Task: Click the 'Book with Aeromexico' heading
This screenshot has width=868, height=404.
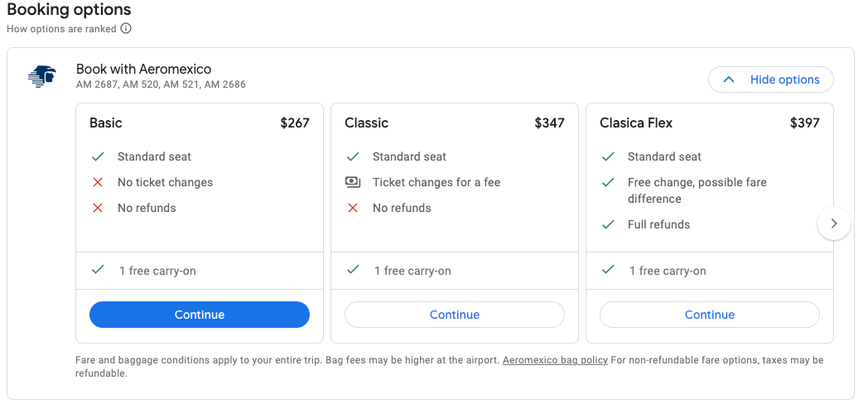Action: click(x=143, y=69)
